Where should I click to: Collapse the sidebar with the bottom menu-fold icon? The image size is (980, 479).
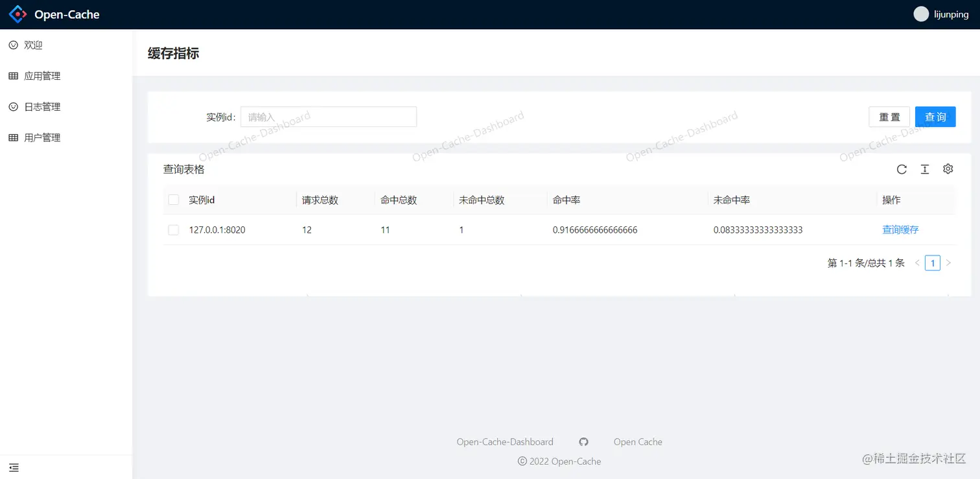[x=14, y=467]
